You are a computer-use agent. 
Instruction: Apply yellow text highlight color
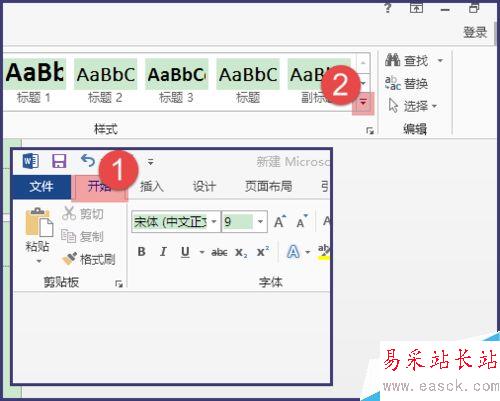tap(324, 252)
